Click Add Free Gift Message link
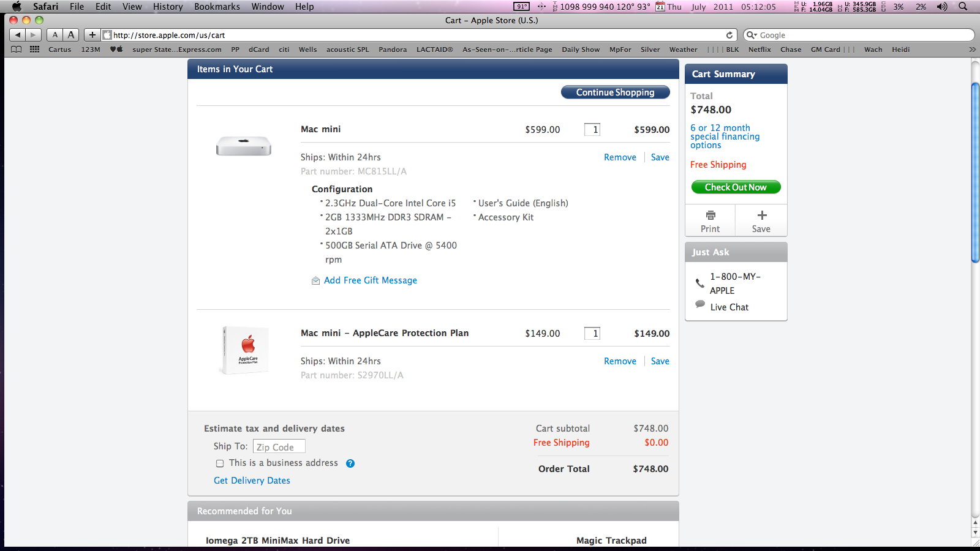This screenshot has height=551, width=980. point(371,280)
